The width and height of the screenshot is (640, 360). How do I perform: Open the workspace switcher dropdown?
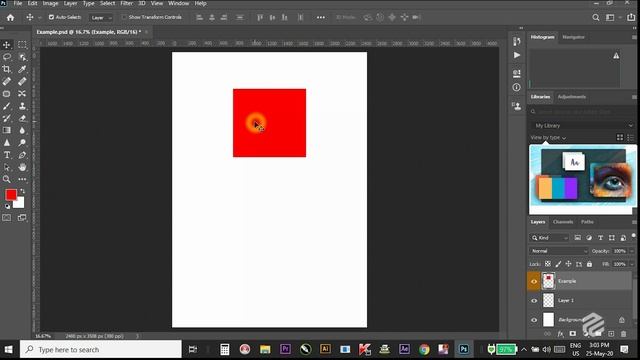tap(612, 17)
